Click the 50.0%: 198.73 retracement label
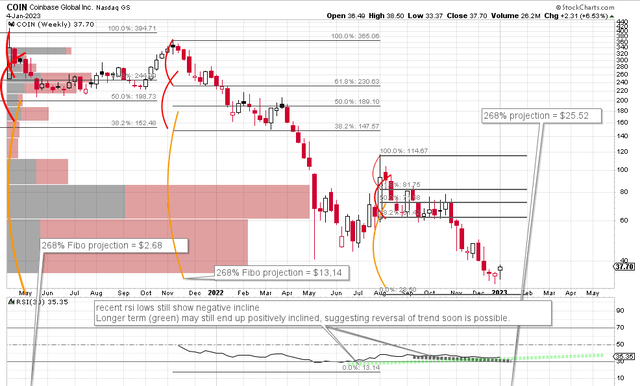This screenshot has height=386, width=640. click(x=133, y=97)
